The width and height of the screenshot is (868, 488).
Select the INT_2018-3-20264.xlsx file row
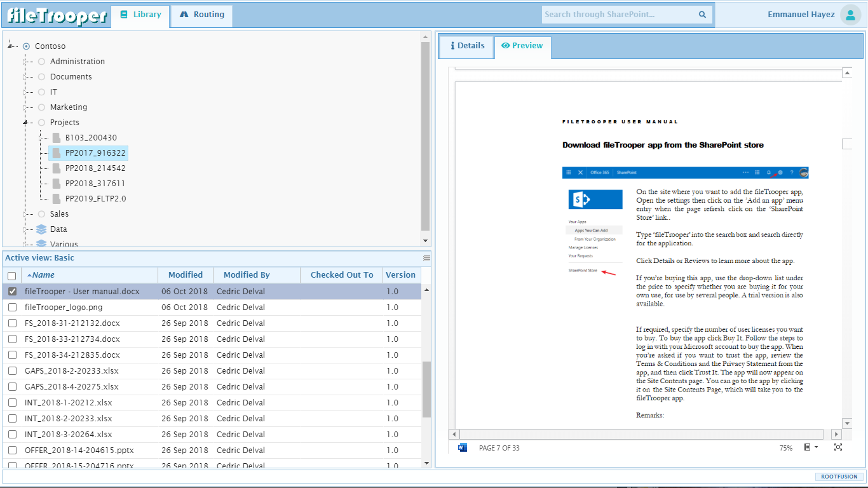212,434
